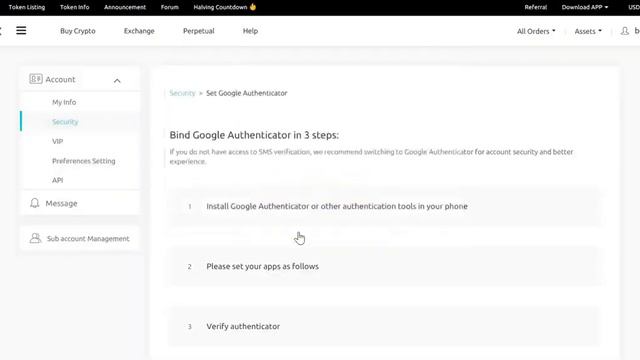Open Message section in sidebar

point(80,203)
